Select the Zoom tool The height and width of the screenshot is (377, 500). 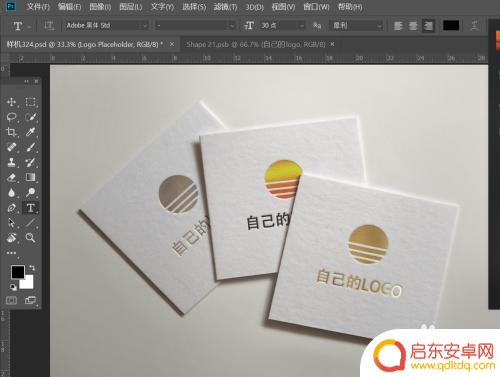tap(30, 238)
